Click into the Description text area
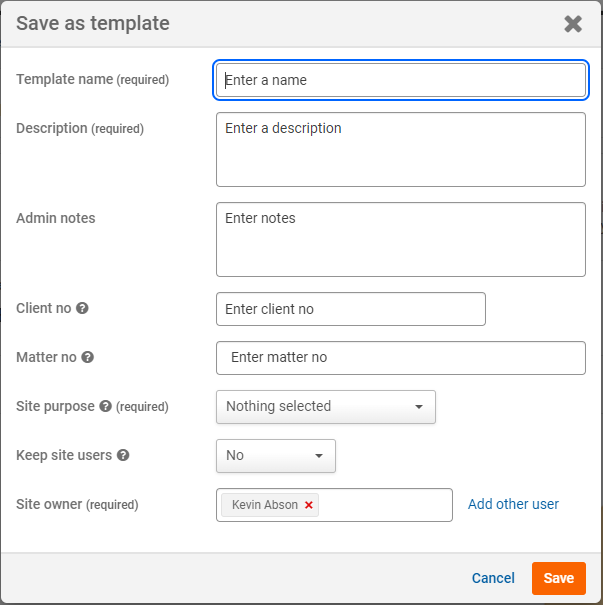Viewport: 603px width, 605px height. point(401,149)
